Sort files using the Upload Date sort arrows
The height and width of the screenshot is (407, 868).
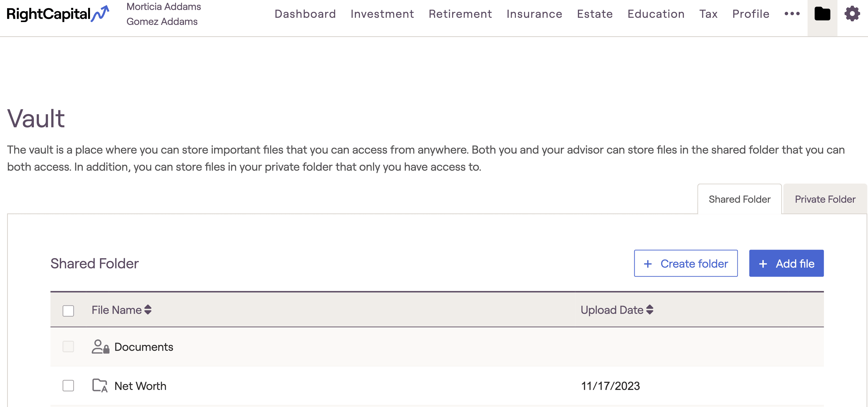click(649, 310)
